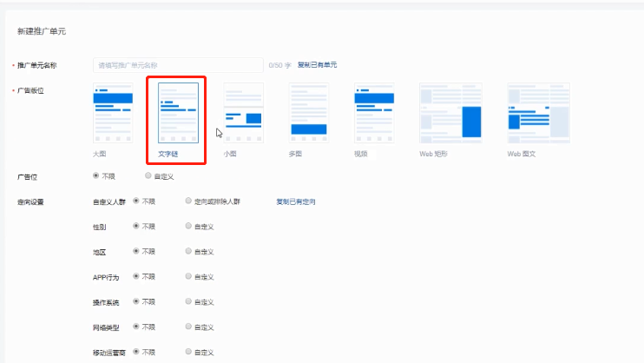Choose the 文字链 ad format thumbnail
Screen dimensions: 644x363
[x=178, y=113]
